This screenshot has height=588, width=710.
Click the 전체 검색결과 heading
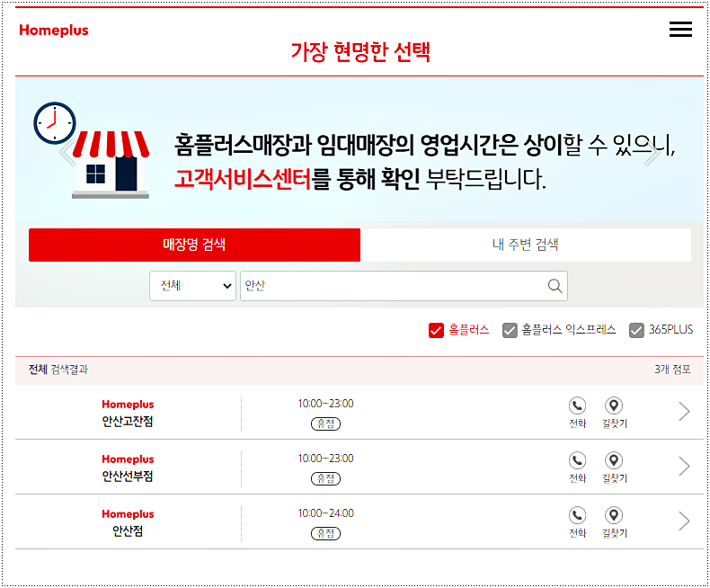pos(58,370)
